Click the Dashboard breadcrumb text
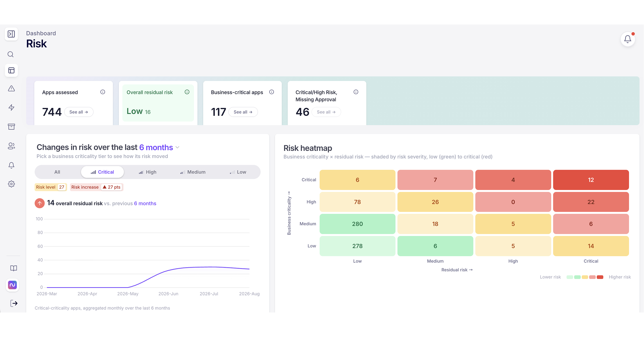The width and height of the screenshot is (644, 337). (41, 33)
